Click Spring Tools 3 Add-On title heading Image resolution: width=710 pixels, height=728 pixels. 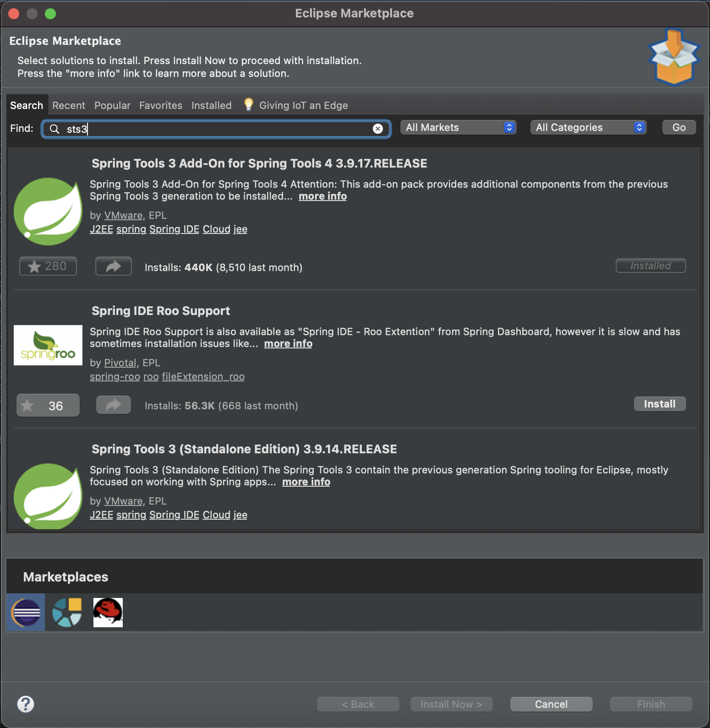coord(259,163)
